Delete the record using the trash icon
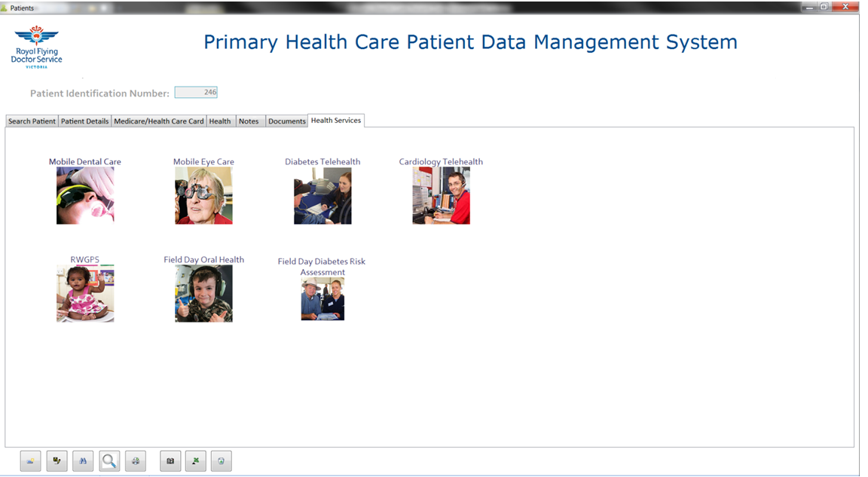The image size is (868, 477). 221,460
